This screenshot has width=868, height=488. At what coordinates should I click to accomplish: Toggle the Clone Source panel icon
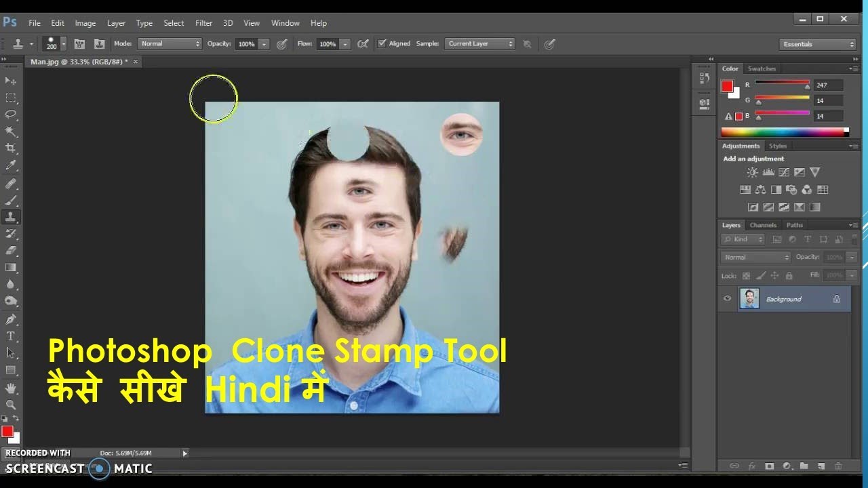point(99,43)
